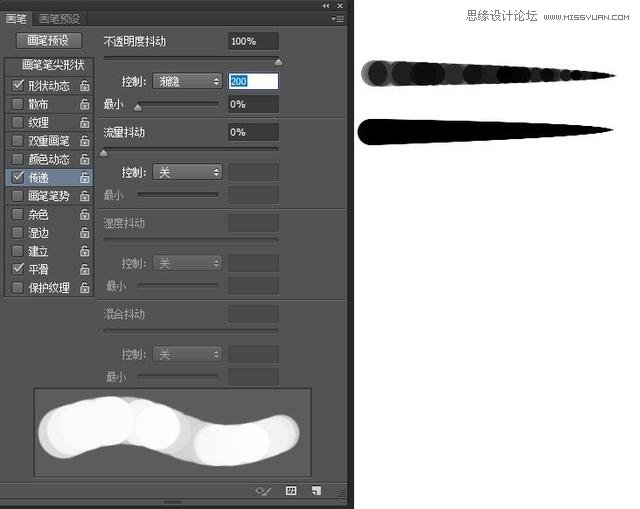The width and height of the screenshot is (640, 509).
Task: Uncheck the 形状动态 checkbox
Action: [18, 85]
